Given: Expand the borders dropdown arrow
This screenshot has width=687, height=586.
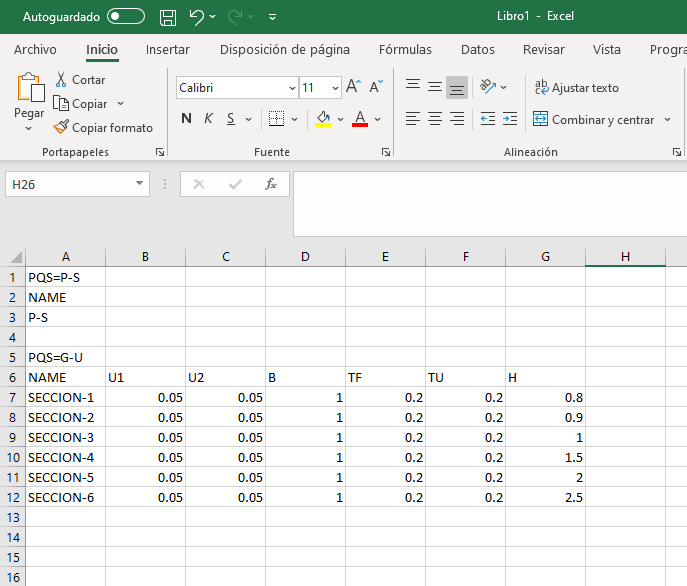Looking at the screenshot, I should pyautogui.click(x=294, y=119).
